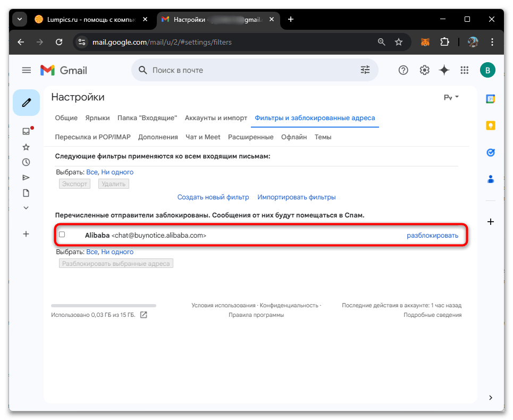Select Ни одного under blocked senders list
513x420 pixels.
click(117, 252)
